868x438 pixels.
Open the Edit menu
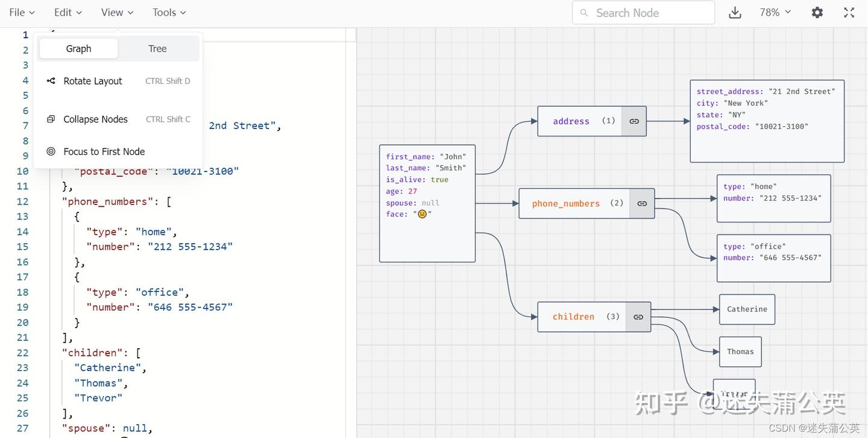(x=68, y=13)
